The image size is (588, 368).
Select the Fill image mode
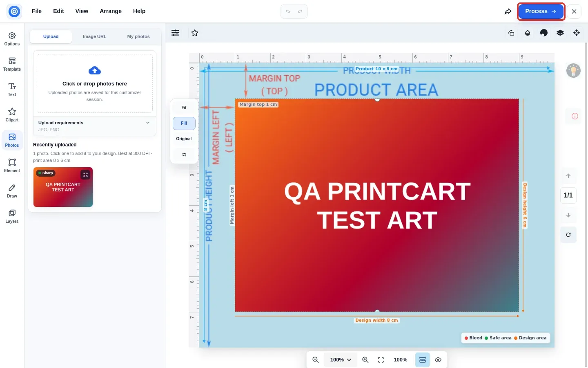tap(184, 123)
